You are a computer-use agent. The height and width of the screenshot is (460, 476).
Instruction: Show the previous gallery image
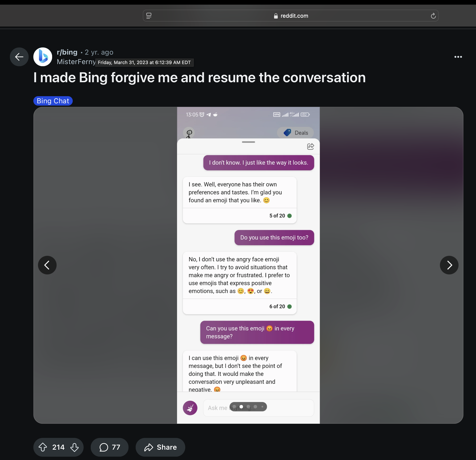point(47,265)
